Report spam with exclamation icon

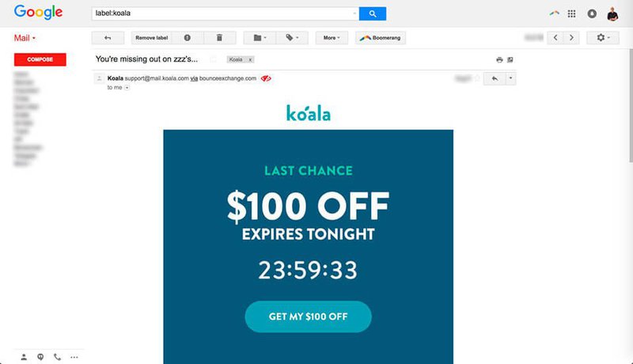(x=188, y=38)
